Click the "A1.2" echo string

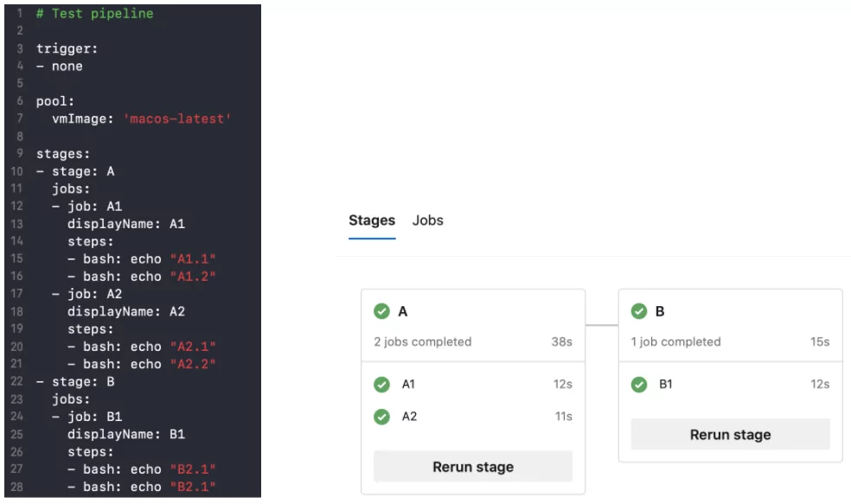click(193, 277)
